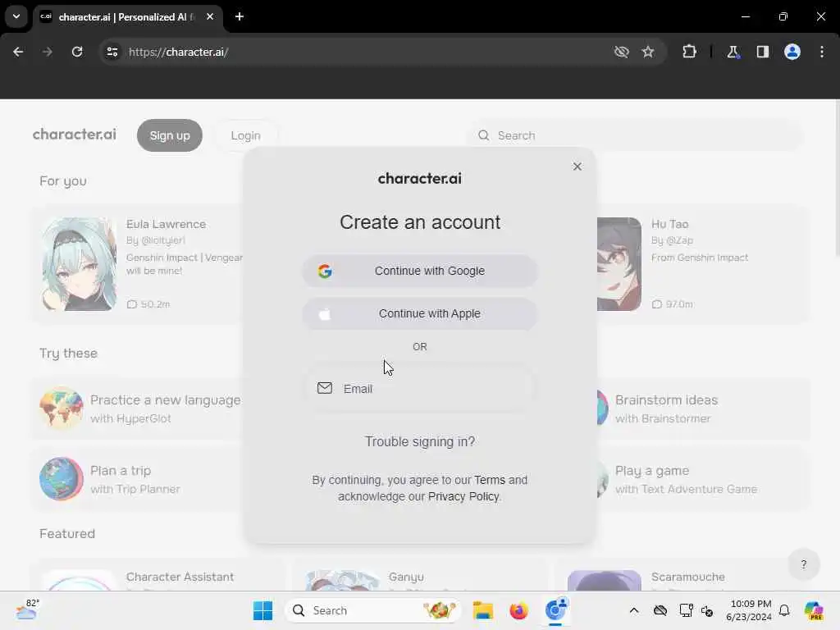Go forward in browser history
This screenshot has height=630, width=840.
[x=48, y=52]
